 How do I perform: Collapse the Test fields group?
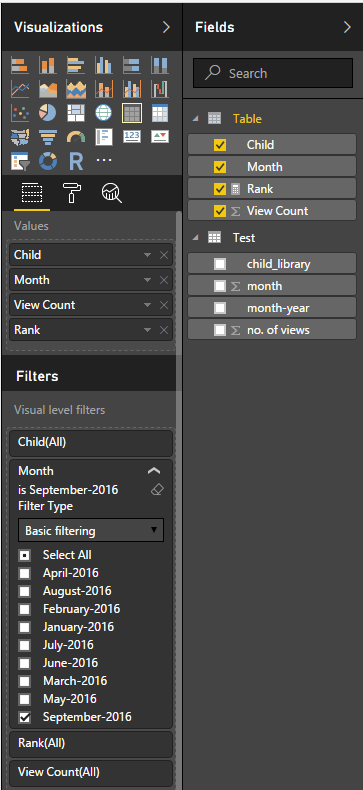point(196,238)
